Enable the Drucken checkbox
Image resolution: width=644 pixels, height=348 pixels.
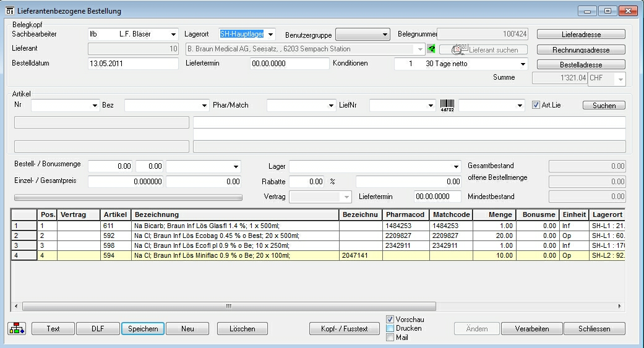click(x=390, y=328)
